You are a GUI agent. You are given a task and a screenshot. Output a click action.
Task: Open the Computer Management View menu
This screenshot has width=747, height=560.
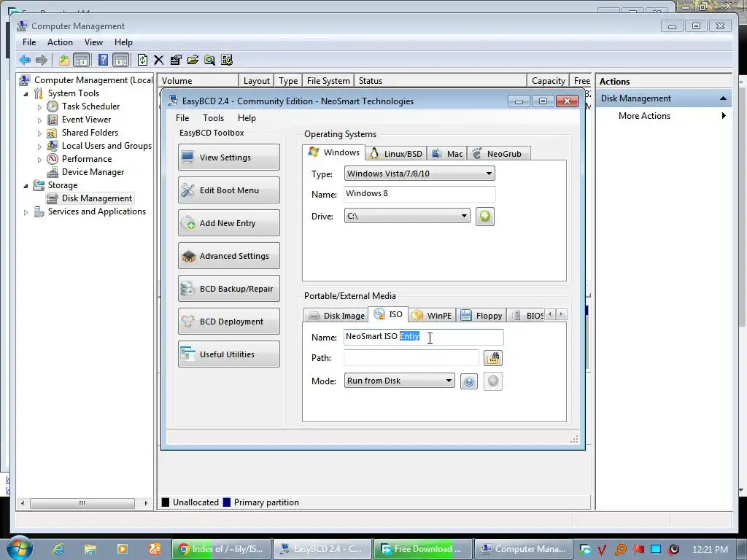tap(93, 42)
